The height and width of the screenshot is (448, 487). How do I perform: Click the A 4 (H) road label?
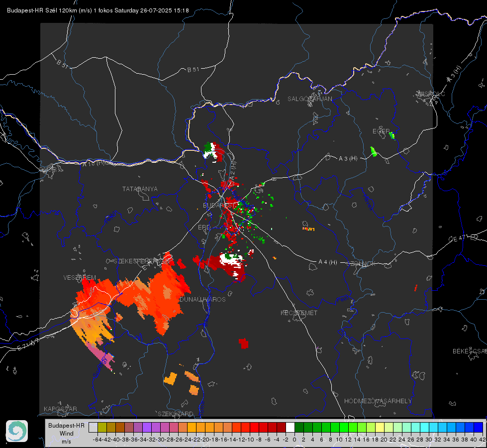click(x=328, y=262)
